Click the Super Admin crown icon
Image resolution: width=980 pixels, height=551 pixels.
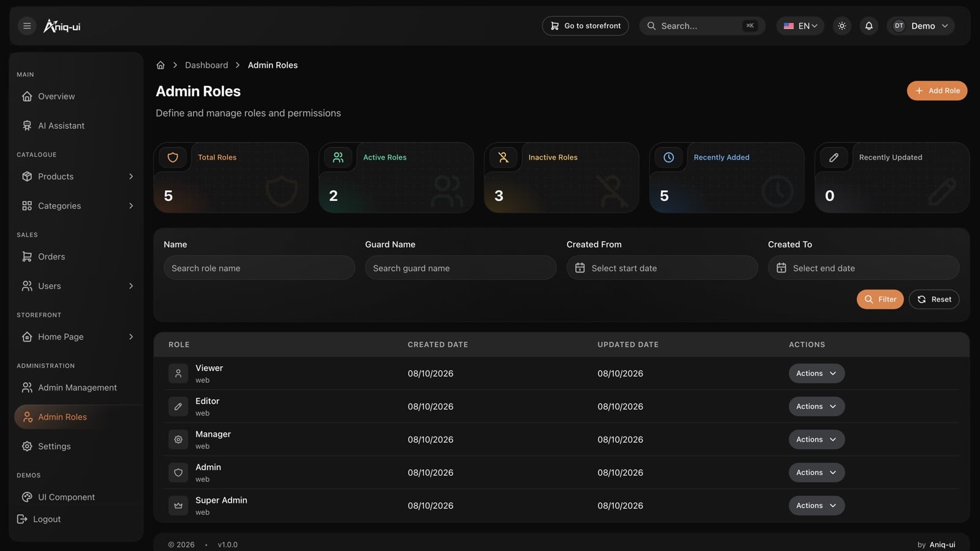click(178, 506)
